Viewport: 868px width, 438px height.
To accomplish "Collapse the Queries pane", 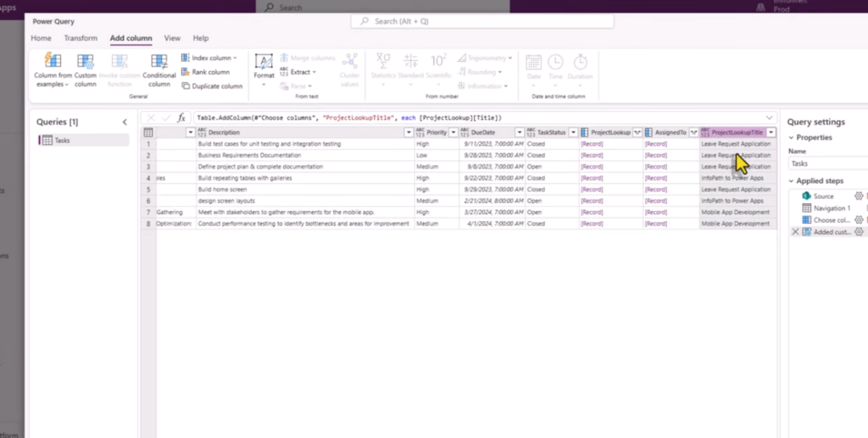I will pos(125,122).
